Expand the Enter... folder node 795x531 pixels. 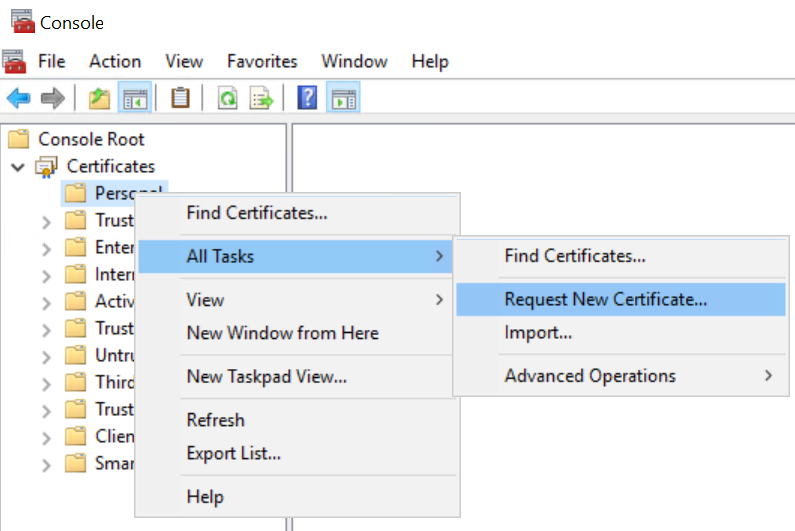46,249
